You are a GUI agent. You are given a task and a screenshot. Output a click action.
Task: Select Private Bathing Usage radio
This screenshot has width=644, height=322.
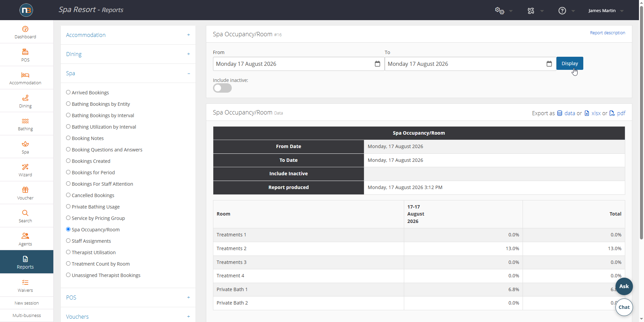click(68, 206)
